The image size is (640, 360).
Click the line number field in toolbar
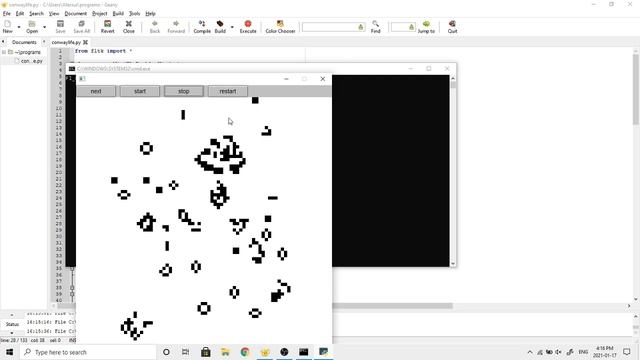pos(403,27)
